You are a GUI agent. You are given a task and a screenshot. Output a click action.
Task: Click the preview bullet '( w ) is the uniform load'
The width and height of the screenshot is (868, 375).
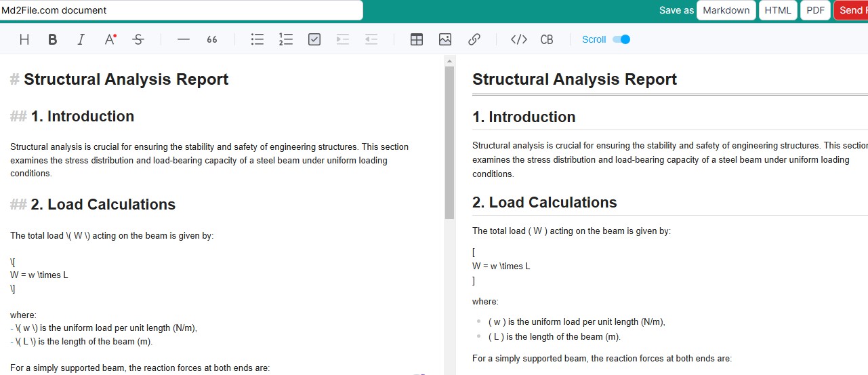point(577,322)
